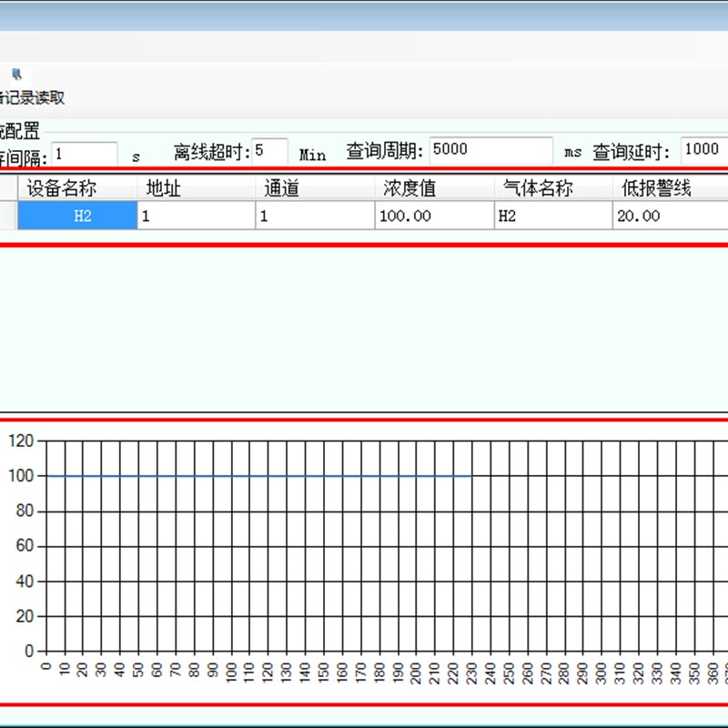This screenshot has height=728, width=728.
Task: Sort by the 气体名称 column header
Action: coord(553,188)
